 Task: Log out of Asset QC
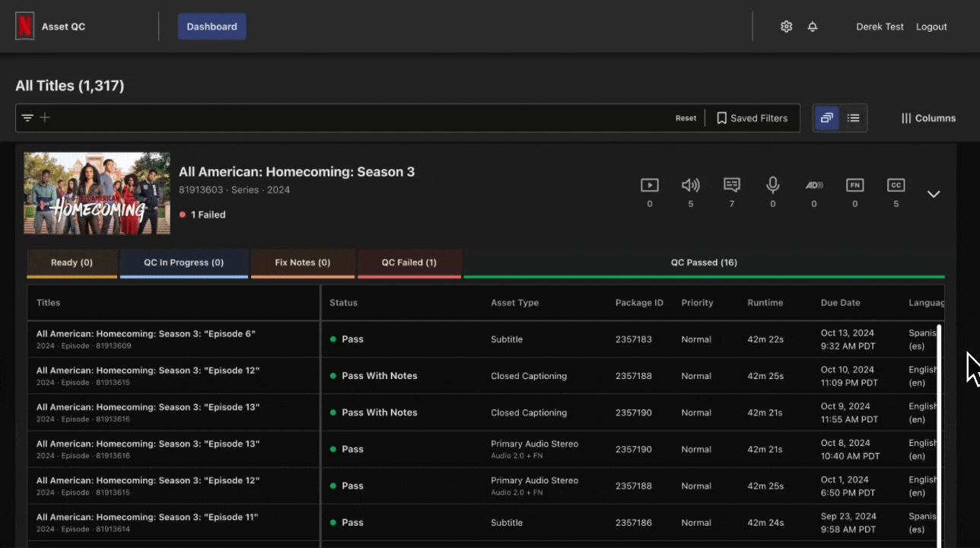pyautogui.click(x=931, y=27)
